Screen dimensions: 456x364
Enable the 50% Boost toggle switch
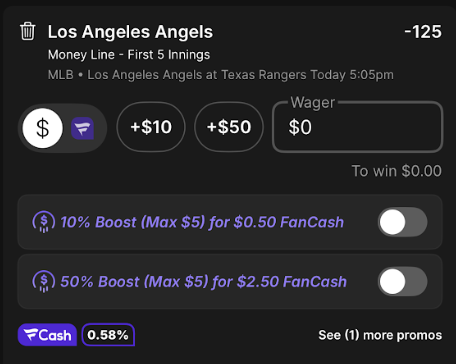click(x=402, y=282)
